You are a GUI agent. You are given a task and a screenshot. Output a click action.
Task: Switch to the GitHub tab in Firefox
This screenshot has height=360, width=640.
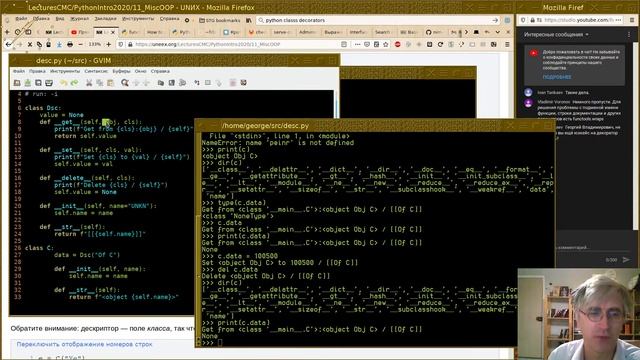pyautogui.click(x=435, y=32)
